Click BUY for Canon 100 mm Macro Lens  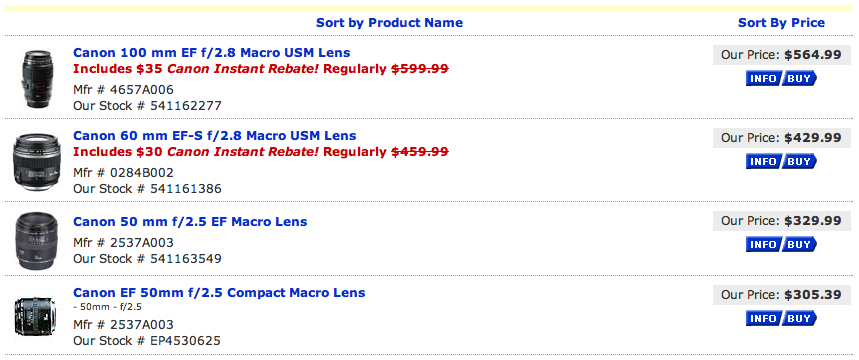[799, 78]
